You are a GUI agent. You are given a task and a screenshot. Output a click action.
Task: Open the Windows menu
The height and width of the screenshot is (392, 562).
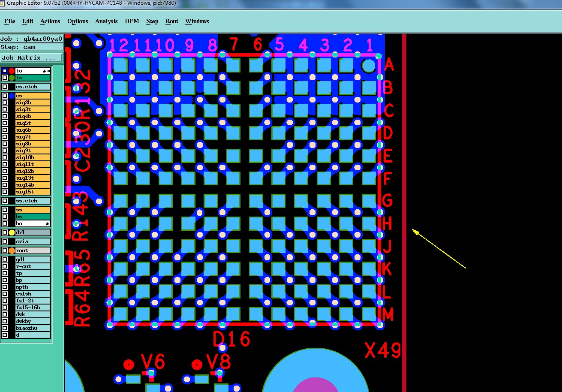coord(197,21)
